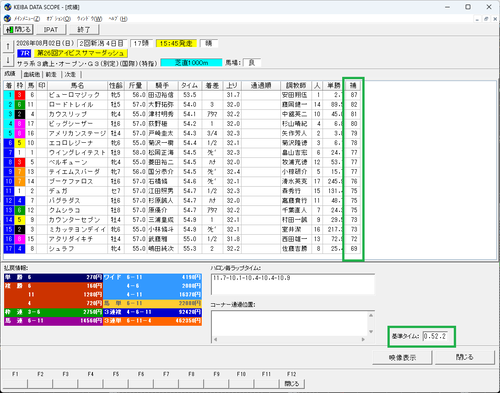Image resolution: width=500 pixels, height=393 pixels.
Task: Click the globe application icon in title bar
Action: pos(8,7)
